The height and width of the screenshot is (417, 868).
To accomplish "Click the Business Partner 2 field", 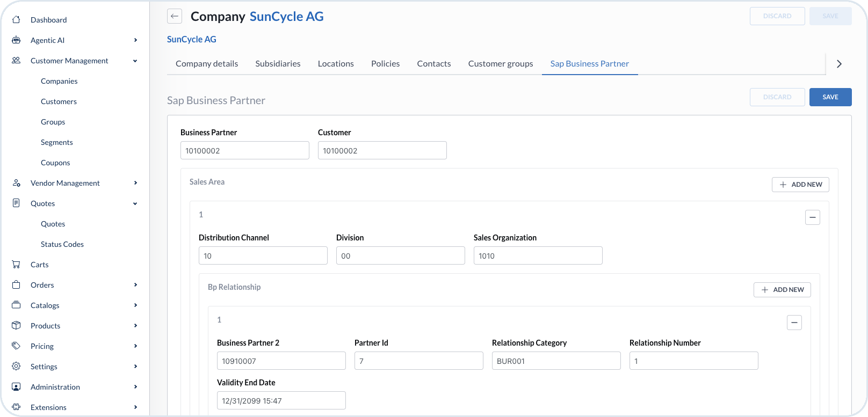I will 281,361.
